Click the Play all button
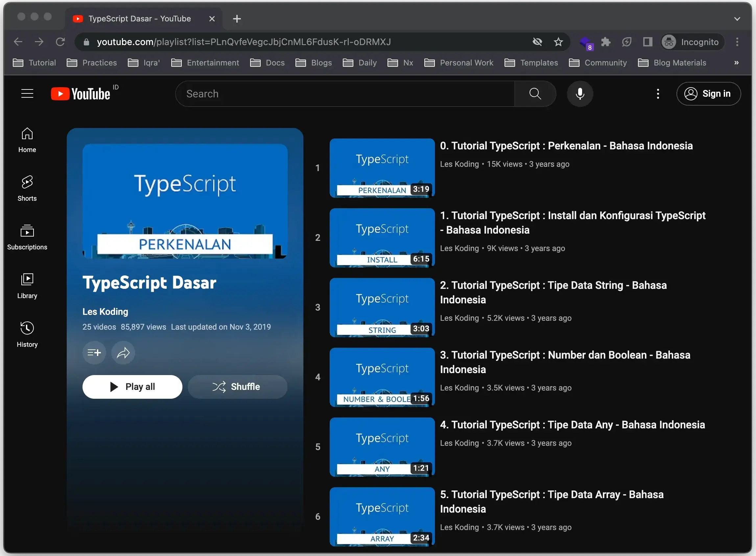Image resolution: width=756 pixels, height=556 pixels. [132, 386]
